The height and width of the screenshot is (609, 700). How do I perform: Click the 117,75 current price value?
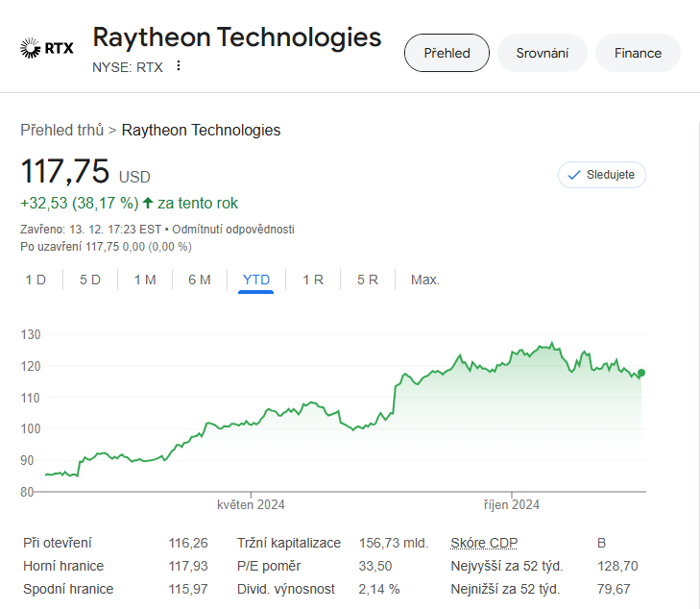tap(64, 171)
